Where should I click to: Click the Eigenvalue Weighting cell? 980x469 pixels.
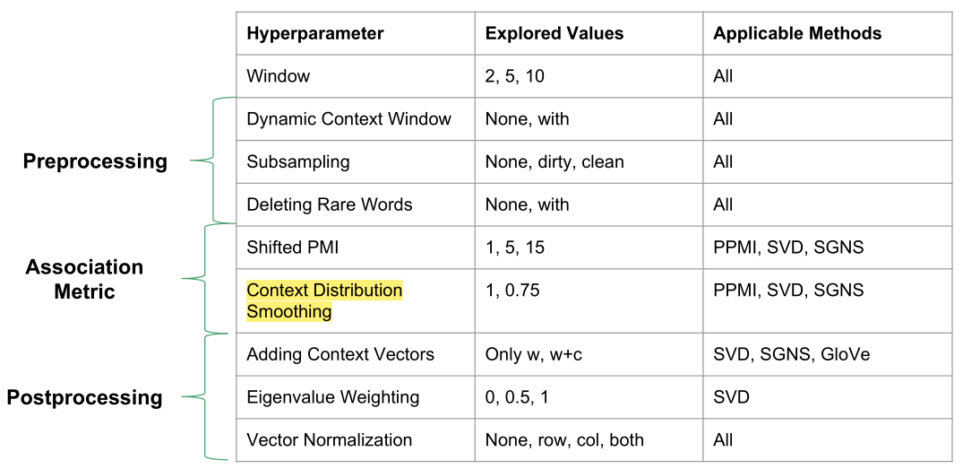(x=333, y=397)
